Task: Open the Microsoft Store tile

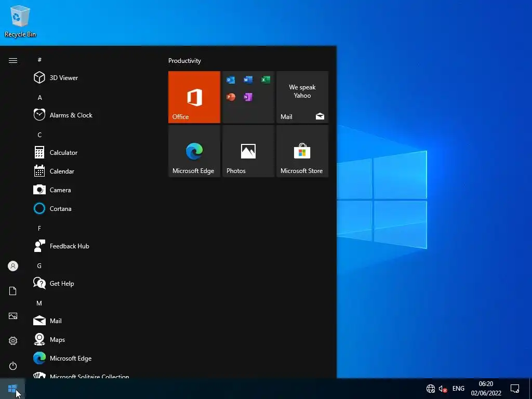Action: [302, 151]
